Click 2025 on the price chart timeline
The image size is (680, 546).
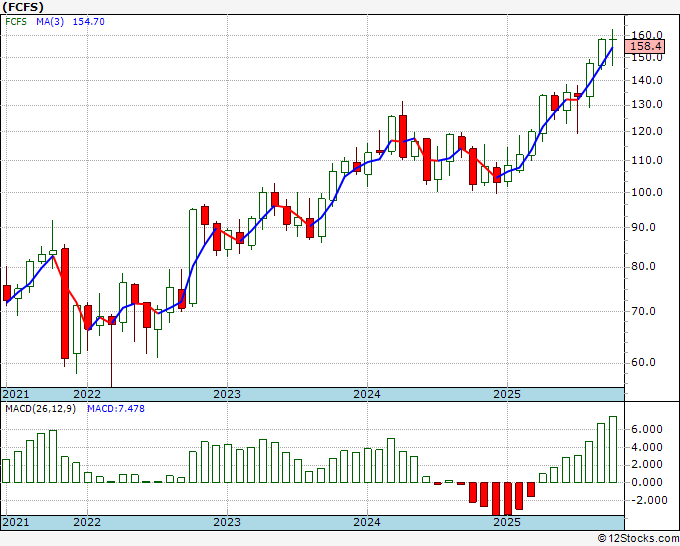pos(507,394)
